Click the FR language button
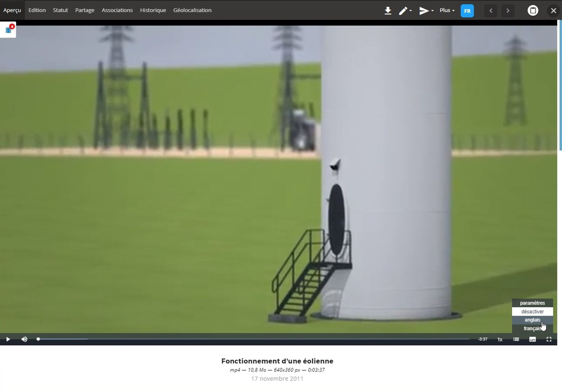 pos(467,11)
